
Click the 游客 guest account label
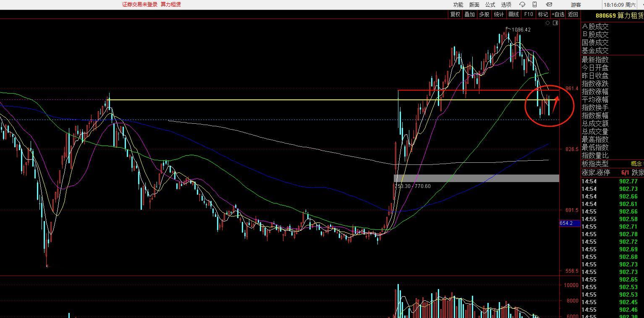(576, 5)
